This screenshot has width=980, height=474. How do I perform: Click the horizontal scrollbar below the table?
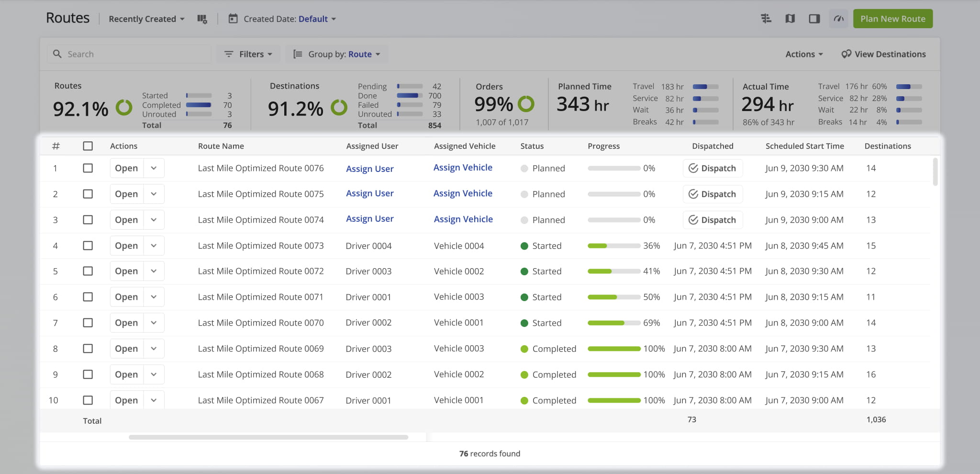point(268,437)
